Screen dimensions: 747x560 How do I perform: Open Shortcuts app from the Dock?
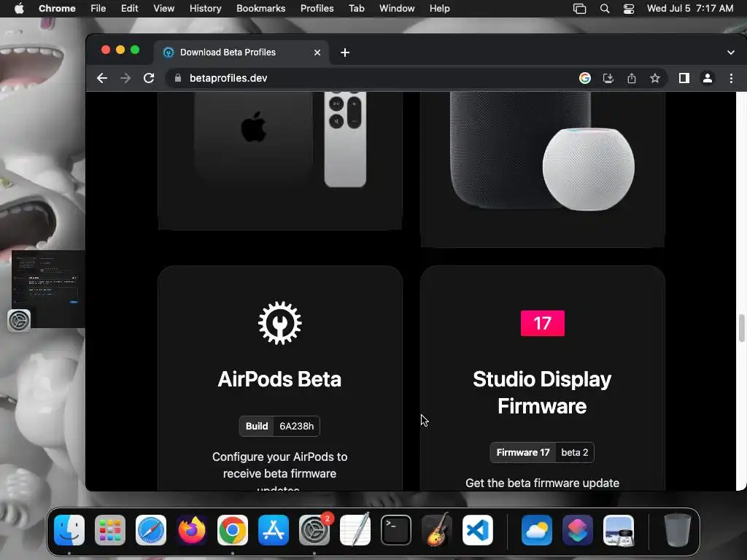coord(578,530)
